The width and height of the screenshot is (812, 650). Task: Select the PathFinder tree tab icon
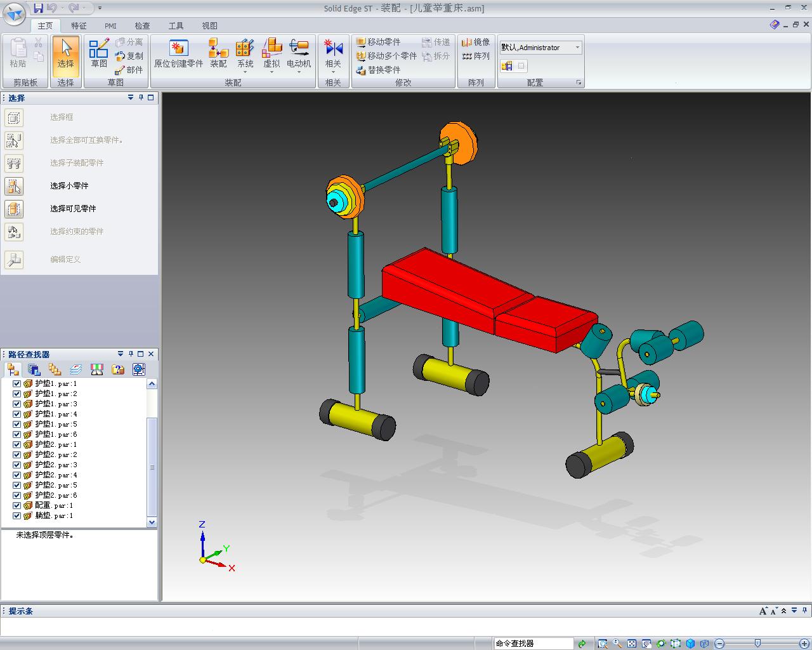point(13,369)
